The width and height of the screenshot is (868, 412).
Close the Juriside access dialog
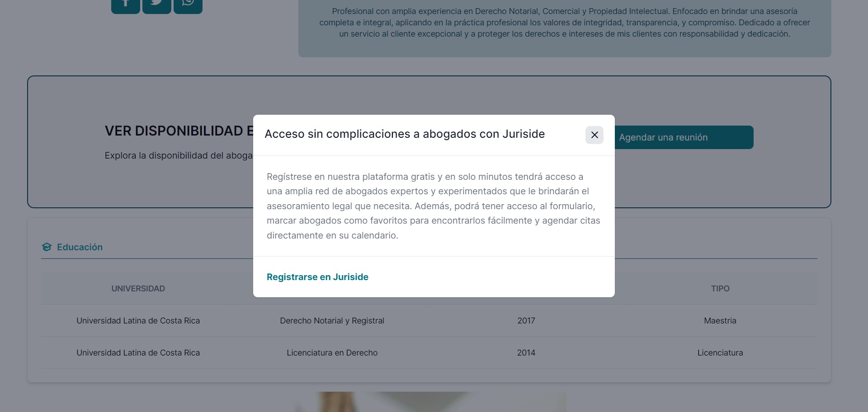point(594,135)
